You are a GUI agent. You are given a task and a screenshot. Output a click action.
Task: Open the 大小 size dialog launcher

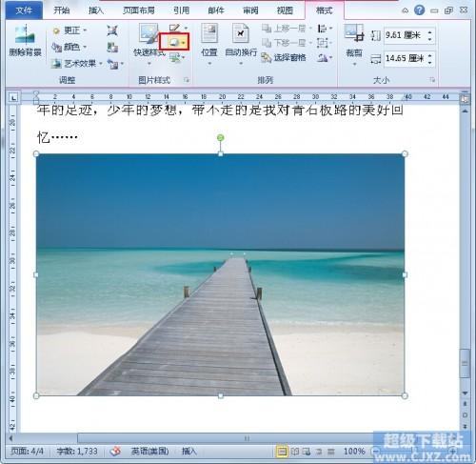(432, 80)
